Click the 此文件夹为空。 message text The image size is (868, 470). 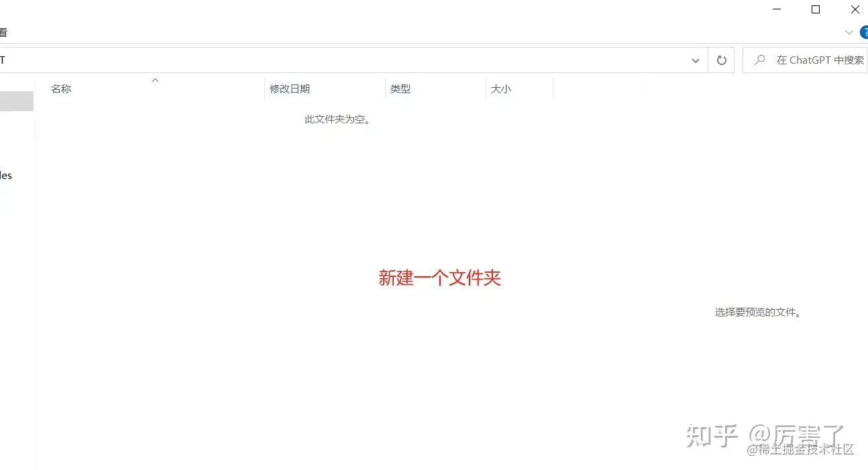coord(338,119)
